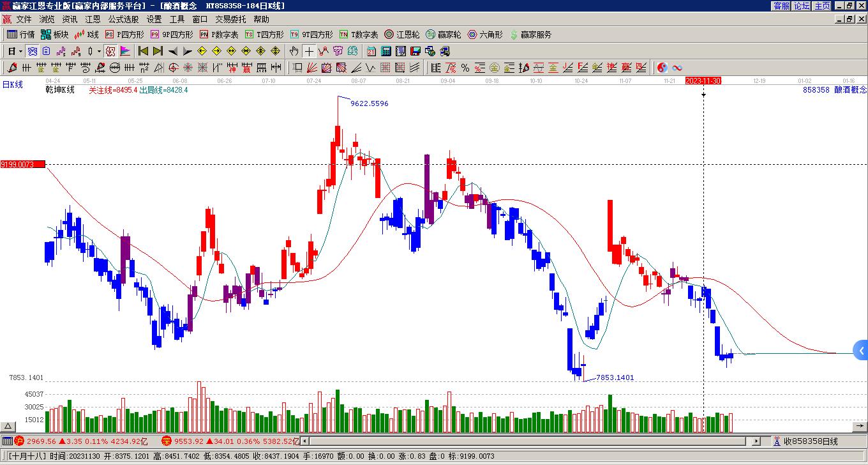Select the red pencil drawing tool
The image size is (868, 465).
[x=12, y=68]
